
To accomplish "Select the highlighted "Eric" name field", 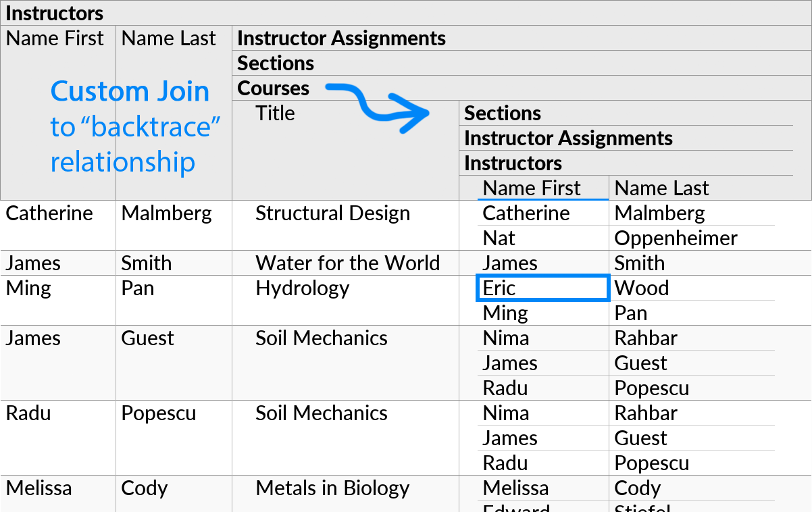I will pyautogui.click(x=542, y=288).
